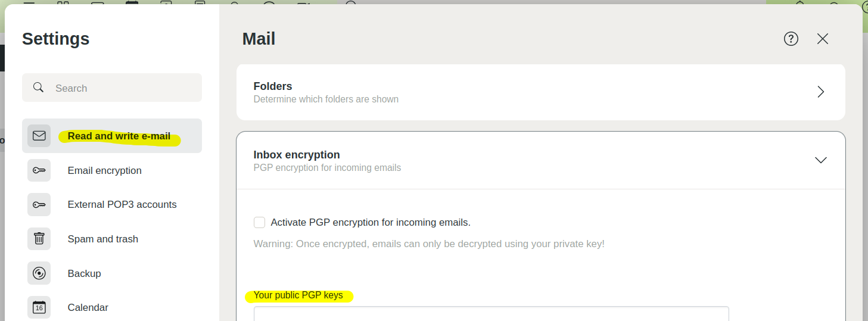Enable PGP encryption for incoming emails checkbox

click(259, 222)
